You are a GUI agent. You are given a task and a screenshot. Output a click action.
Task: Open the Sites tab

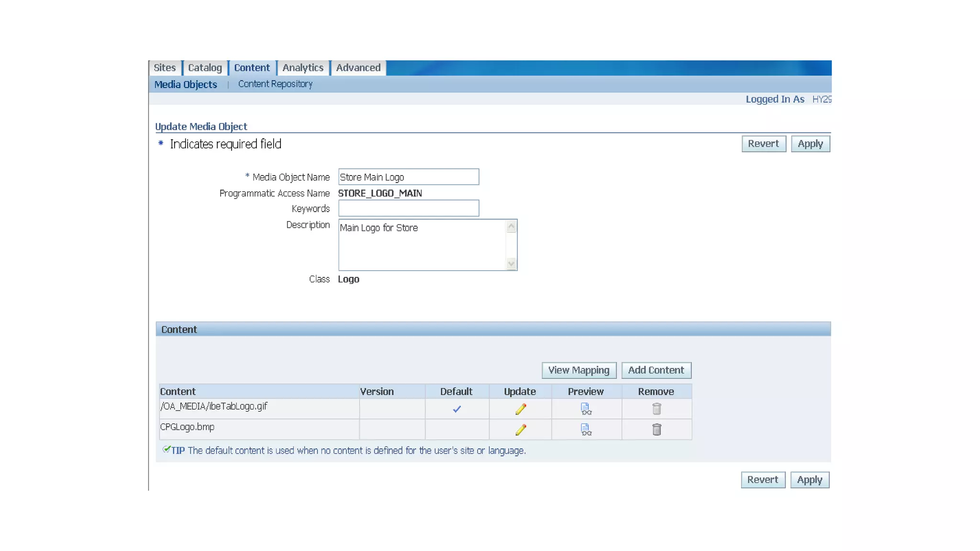coord(165,68)
